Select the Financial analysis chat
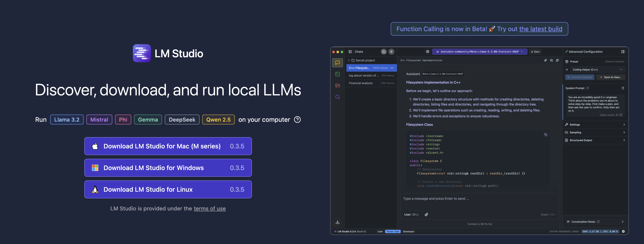The width and height of the screenshot is (644, 244). coord(360,83)
